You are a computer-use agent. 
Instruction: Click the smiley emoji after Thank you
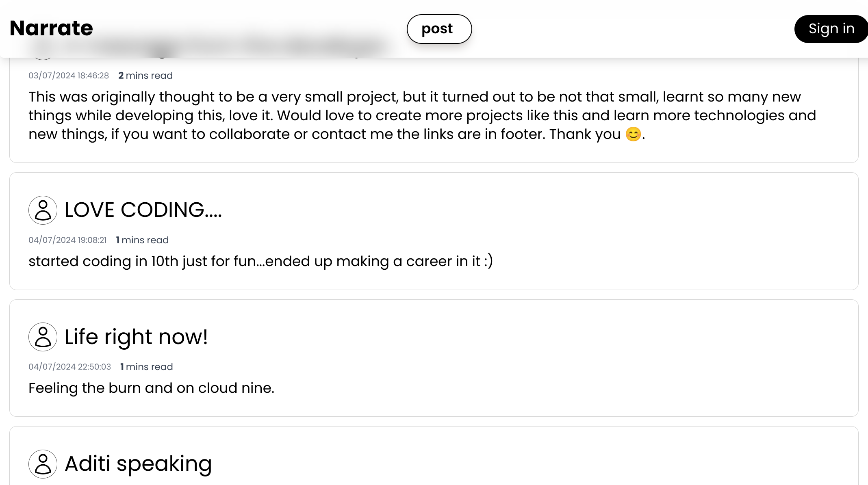633,134
